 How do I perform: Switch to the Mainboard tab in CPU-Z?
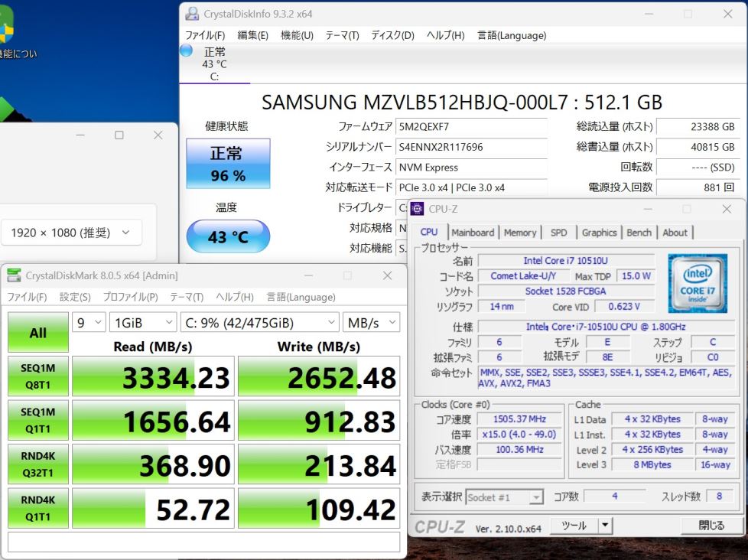[x=473, y=233]
